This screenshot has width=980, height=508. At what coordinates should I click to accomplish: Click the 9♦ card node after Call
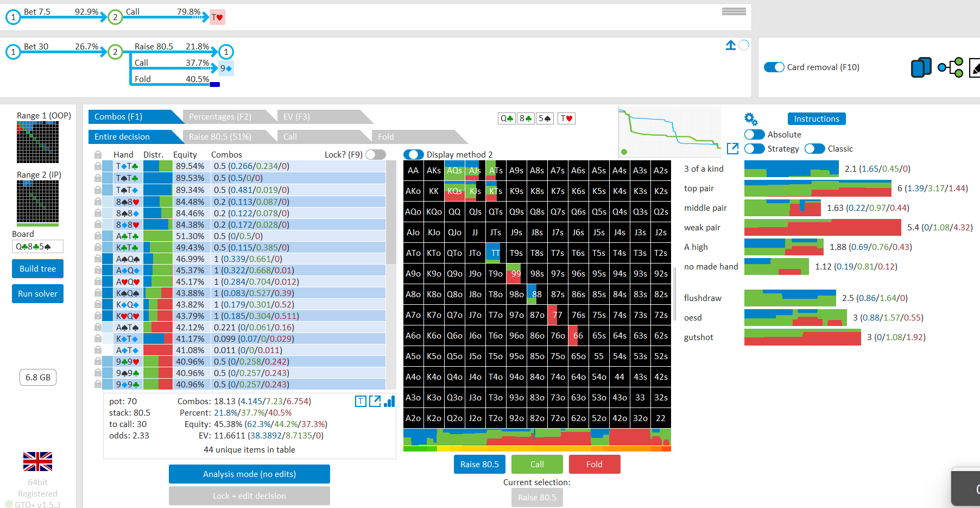coord(226,68)
